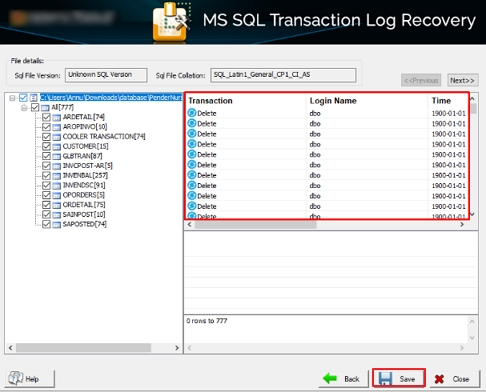Click the All[777] folder table icon
This screenshot has width=486, height=392.
(x=45, y=108)
